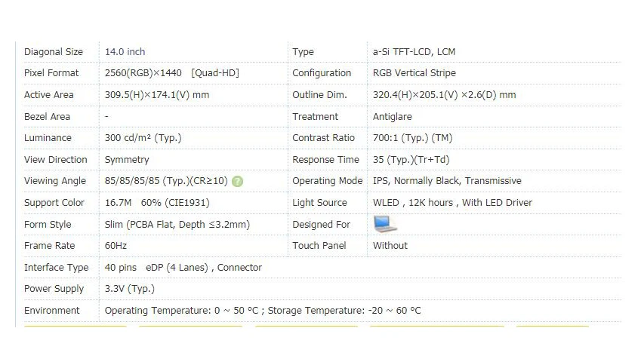
Task: Select the '320.4(H)×205.1(V) ×2.6(D) mm' outline value
Action: [445, 95]
